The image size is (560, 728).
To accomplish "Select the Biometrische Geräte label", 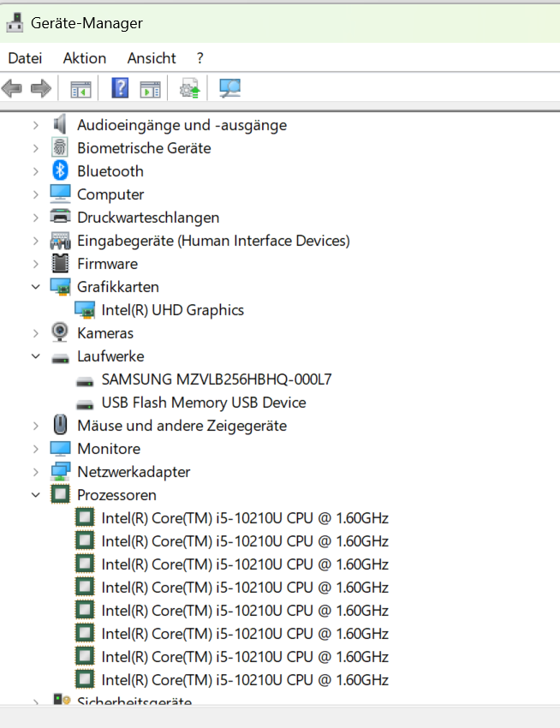I will (x=144, y=148).
